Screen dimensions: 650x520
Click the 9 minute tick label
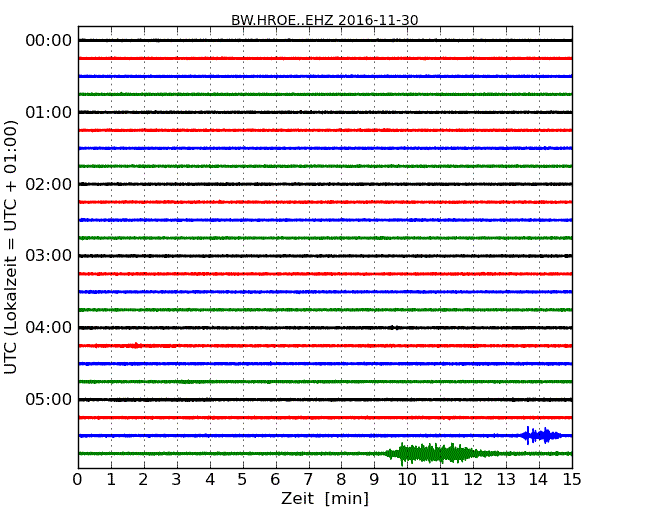pyautogui.click(x=374, y=480)
